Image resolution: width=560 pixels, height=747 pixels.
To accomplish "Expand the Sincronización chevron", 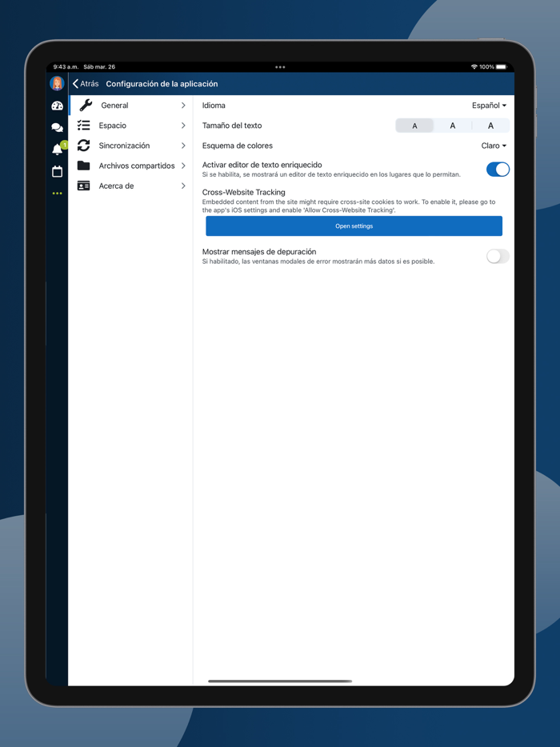I will tap(183, 146).
